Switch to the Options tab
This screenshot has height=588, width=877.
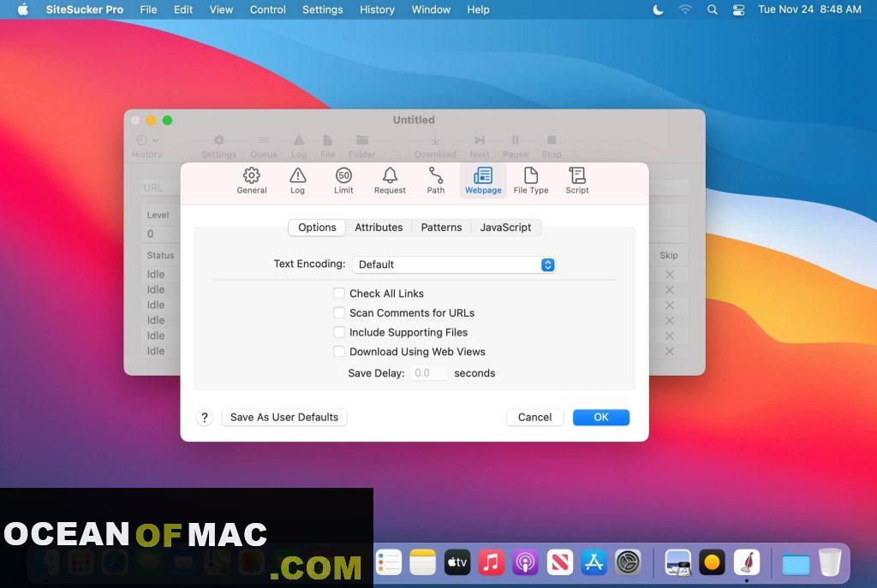(x=317, y=228)
